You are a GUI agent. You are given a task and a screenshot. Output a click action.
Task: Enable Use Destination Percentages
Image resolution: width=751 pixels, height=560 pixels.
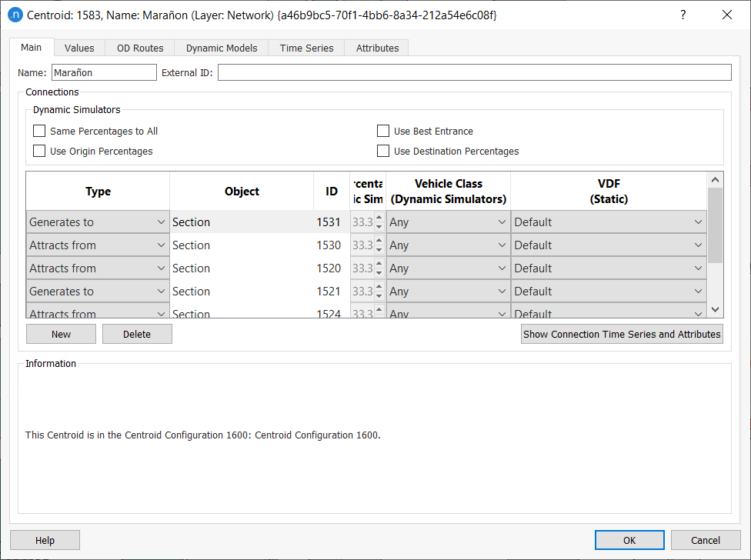click(383, 150)
